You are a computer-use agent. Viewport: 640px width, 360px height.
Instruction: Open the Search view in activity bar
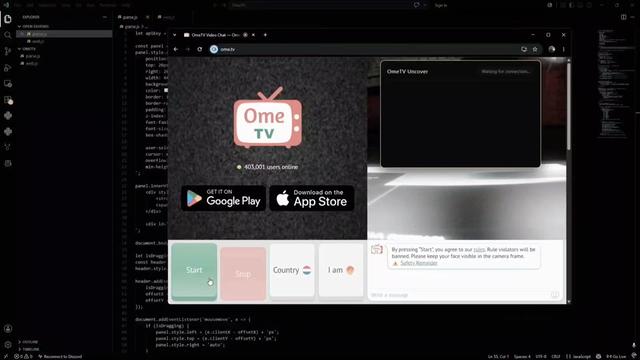8,35
